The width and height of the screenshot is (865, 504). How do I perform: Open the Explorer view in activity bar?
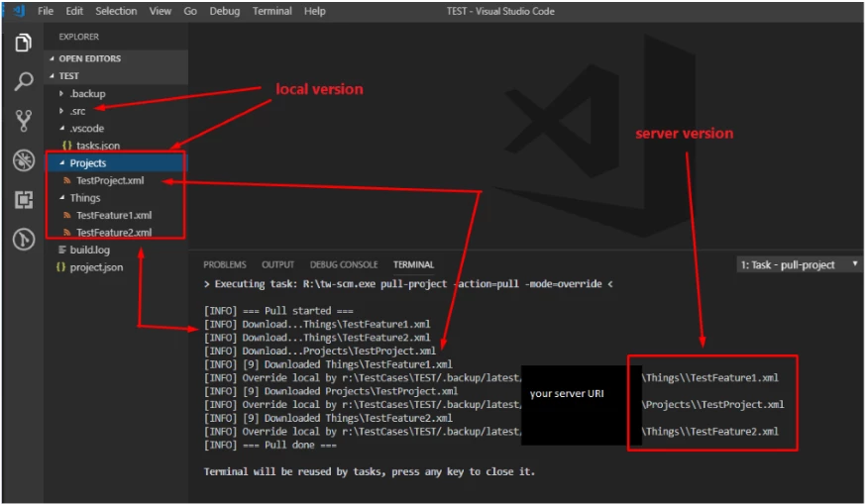[23, 43]
